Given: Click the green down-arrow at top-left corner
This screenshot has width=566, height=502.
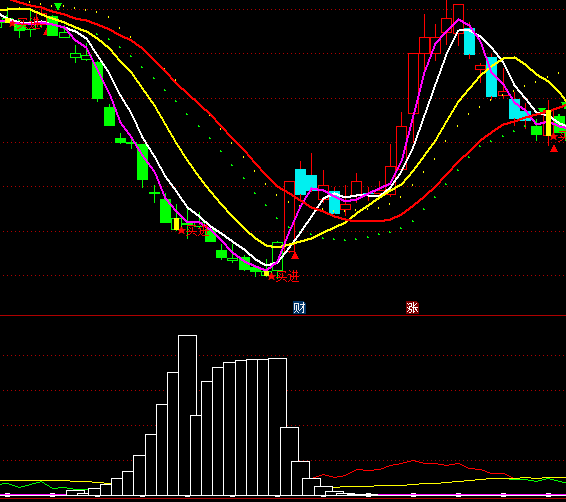Looking at the screenshot, I should pos(58,6).
